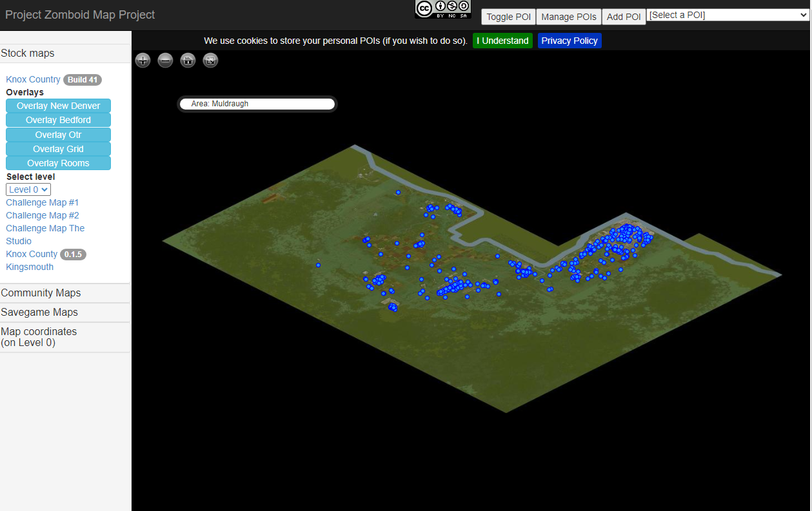The image size is (812, 511).
Task: Open the Select a POI dropdown
Action: pyautogui.click(x=728, y=15)
